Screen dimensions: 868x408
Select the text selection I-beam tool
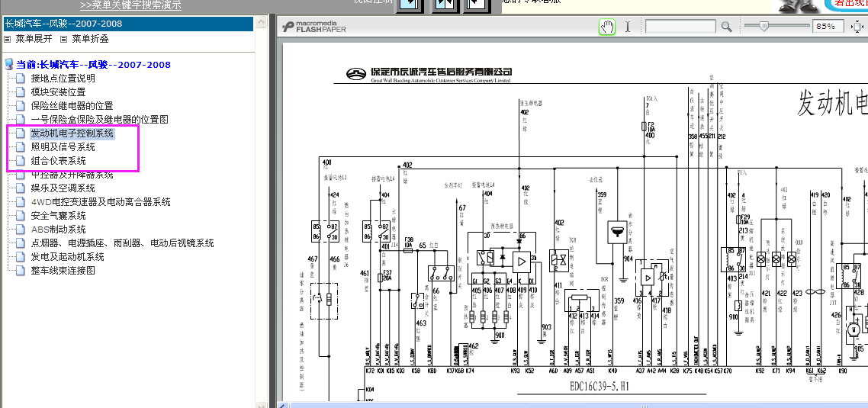tap(628, 27)
